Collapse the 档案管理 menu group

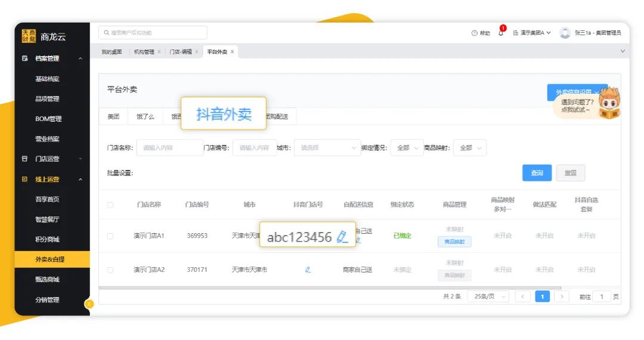point(80,58)
